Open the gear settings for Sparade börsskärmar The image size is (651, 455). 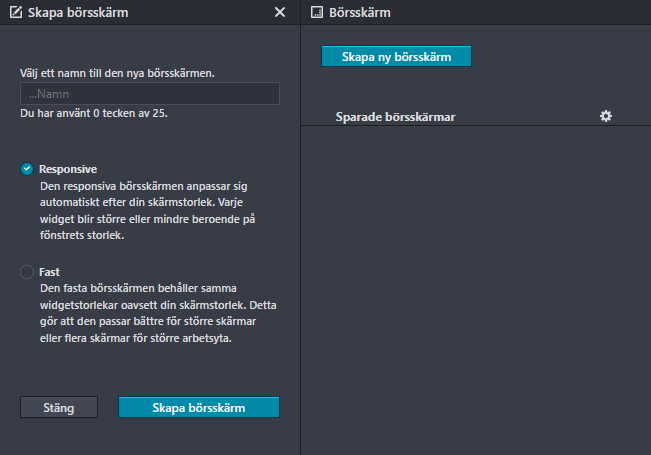point(606,116)
